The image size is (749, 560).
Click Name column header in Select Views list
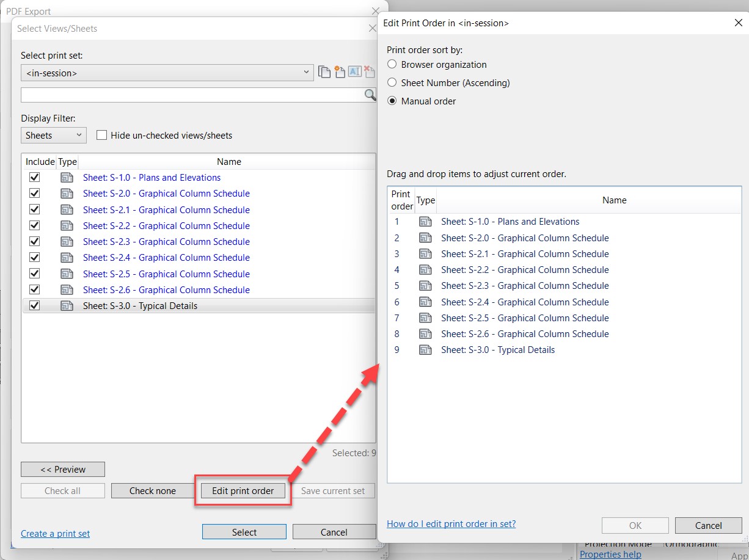point(228,162)
